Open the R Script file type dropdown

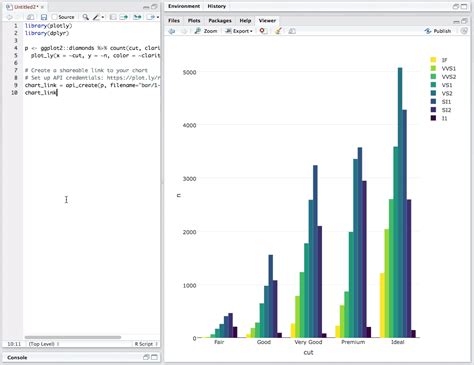[146, 344]
